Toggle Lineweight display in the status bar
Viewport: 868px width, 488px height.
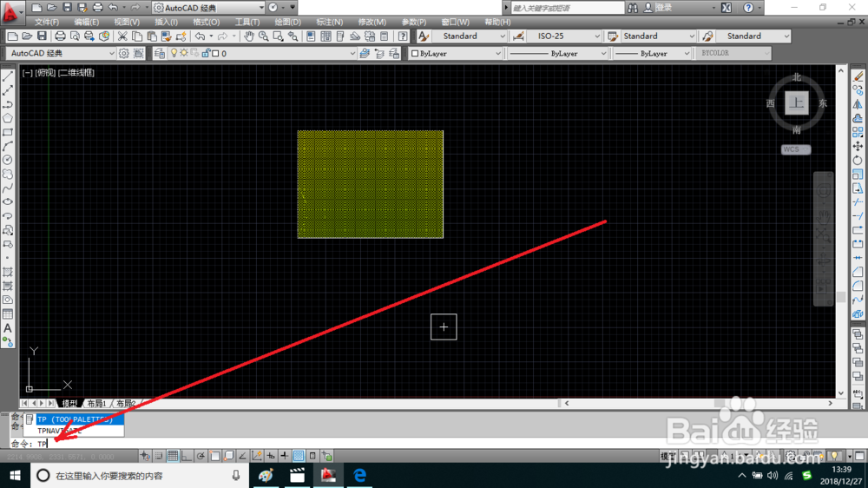pyautogui.click(x=285, y=456)
